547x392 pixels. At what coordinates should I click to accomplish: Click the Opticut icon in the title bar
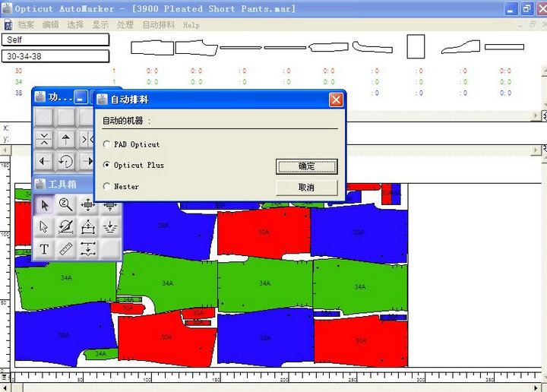(x=7, y=8)
